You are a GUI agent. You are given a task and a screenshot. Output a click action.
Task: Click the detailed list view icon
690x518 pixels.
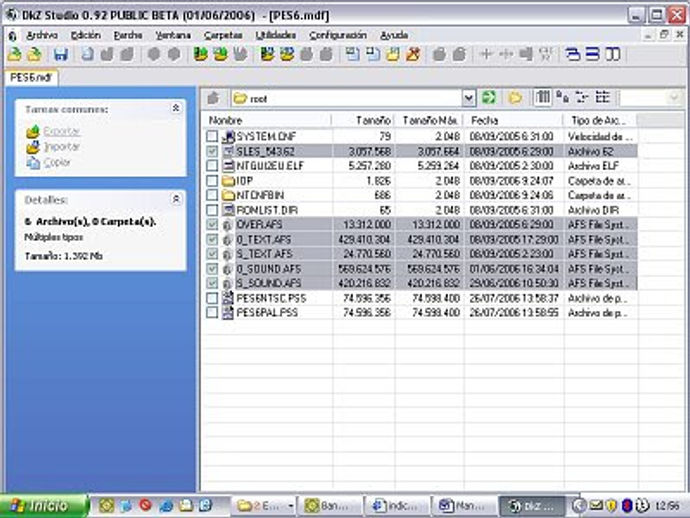pos(603,97)
